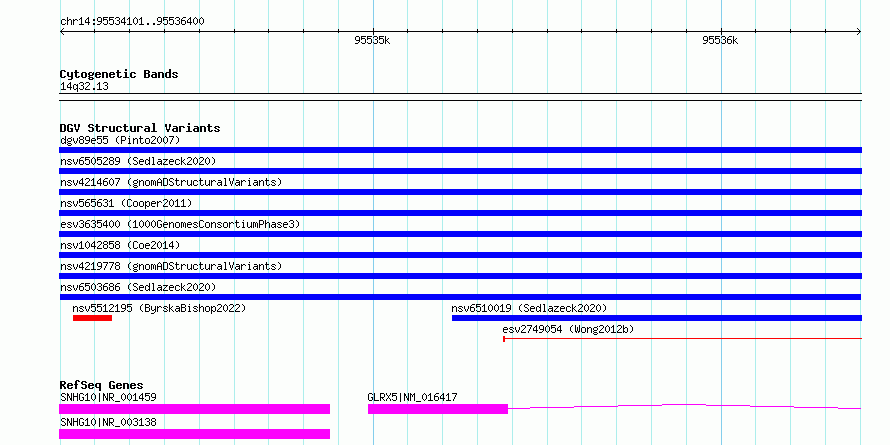
Task: Select the Cytogenetic Bands track heading
Action: [119, 74]
